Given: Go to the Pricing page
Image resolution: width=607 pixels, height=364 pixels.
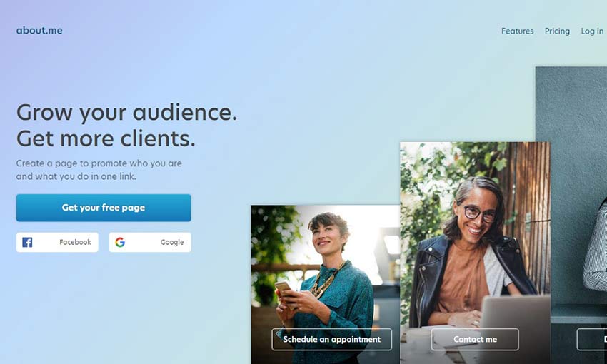Looking at the screenshot, I should tap(557, 31).
